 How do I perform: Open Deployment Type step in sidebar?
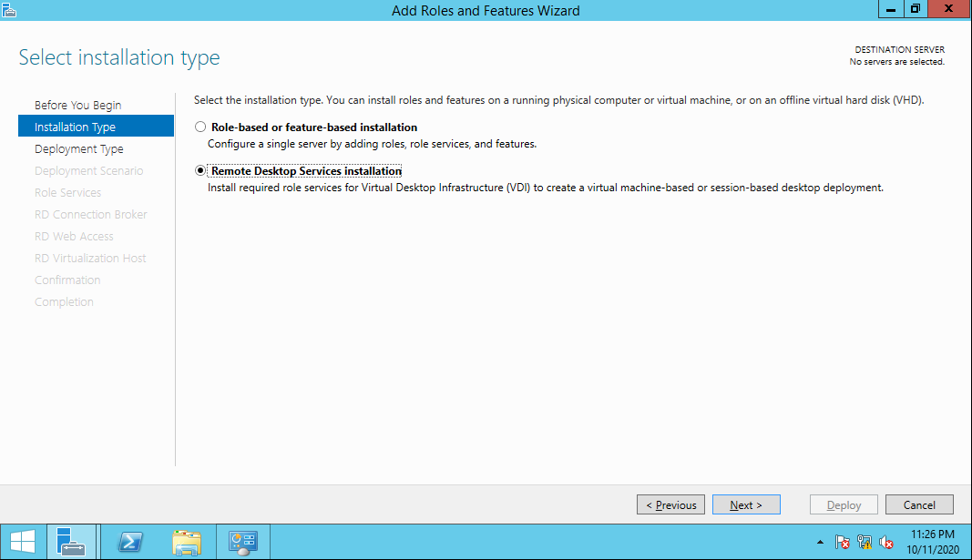click(78, 148)
